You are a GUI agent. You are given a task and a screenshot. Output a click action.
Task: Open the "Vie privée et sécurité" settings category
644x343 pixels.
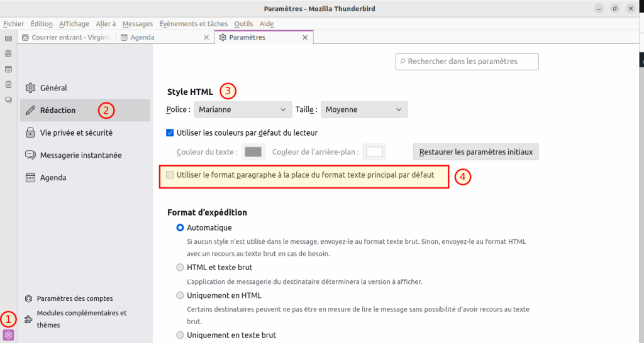point(76,133)
